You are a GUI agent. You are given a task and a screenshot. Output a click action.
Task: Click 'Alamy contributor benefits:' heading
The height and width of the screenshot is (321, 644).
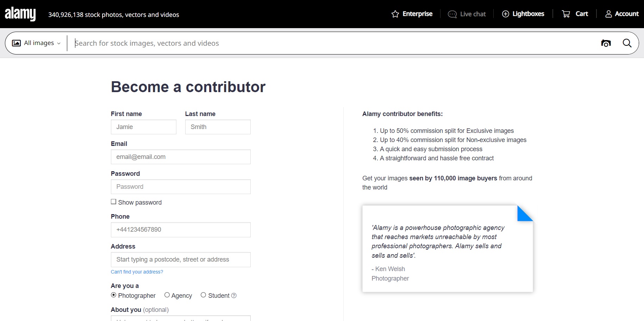coord(402,114)
